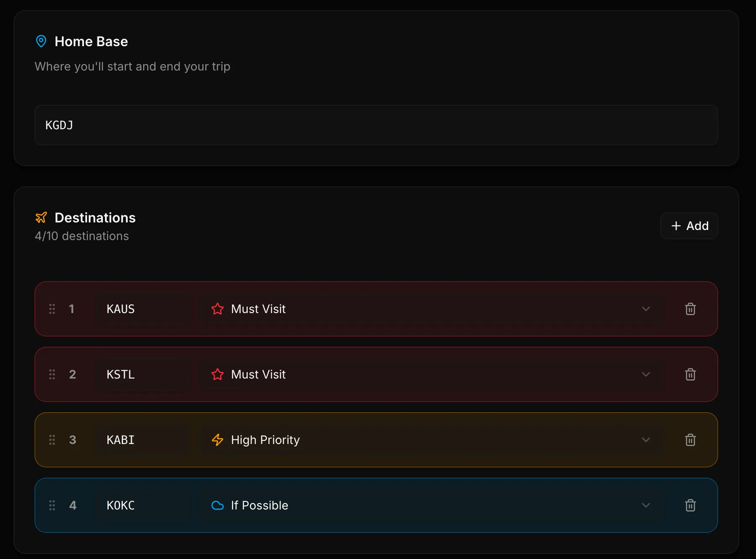The height and width of the screenshot is (559, 756).
Task: Open the Must Visit priority dropdown for KAUS
Action: 432,309
